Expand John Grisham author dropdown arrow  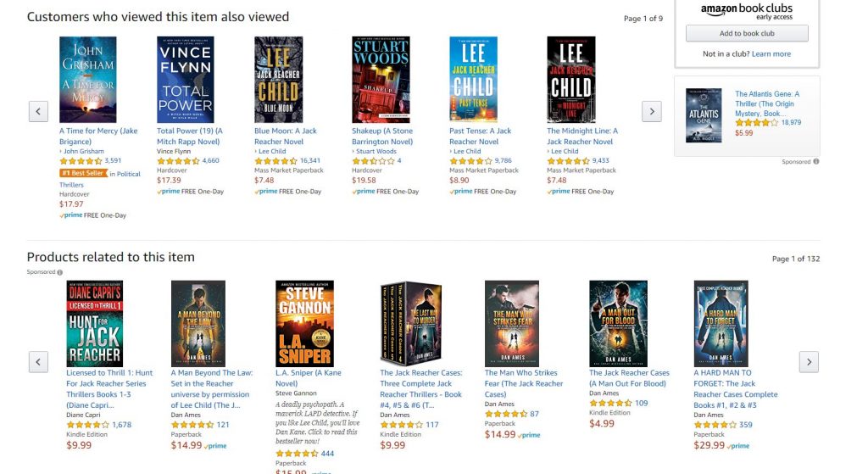coord(61,152)
